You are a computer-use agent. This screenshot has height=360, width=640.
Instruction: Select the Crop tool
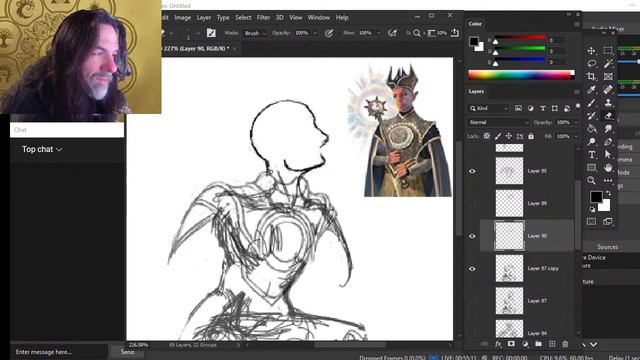591,76
